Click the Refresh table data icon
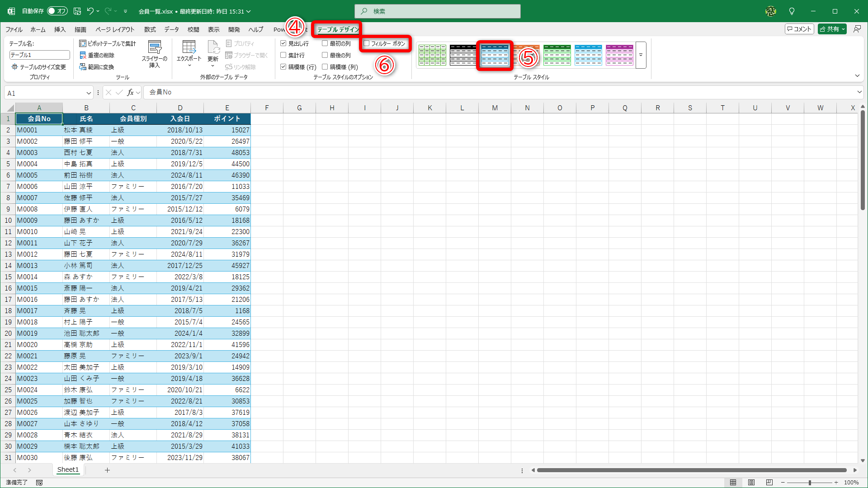This screenshot has height=488, width=868. 213,47
